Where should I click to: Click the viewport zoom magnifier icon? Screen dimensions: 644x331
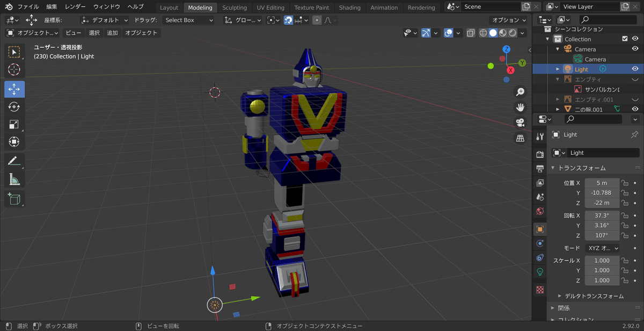click(519, 92)
